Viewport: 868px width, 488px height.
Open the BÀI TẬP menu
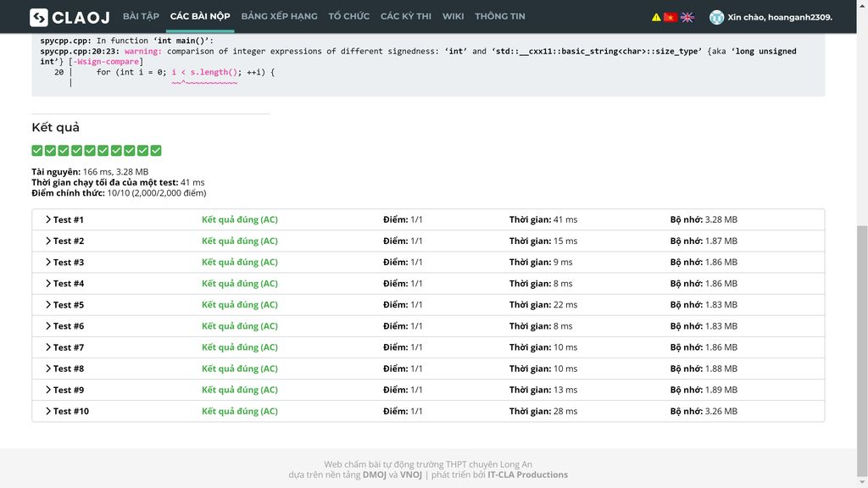[141, 17]
